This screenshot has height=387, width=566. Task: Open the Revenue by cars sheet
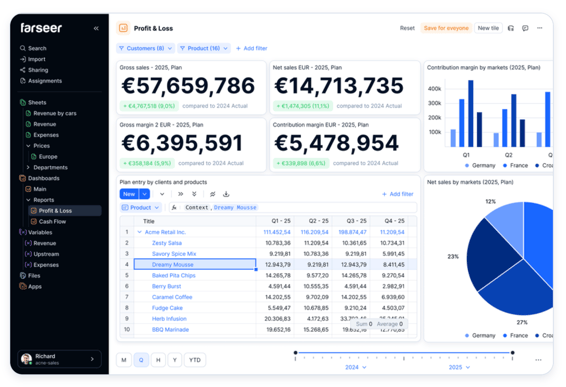click(51, 113)
